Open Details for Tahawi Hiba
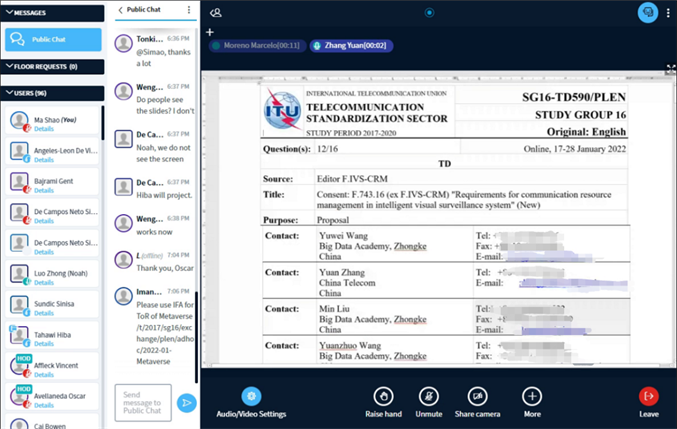Viewport: 677px width, 429px height. [x=44, y=344]
